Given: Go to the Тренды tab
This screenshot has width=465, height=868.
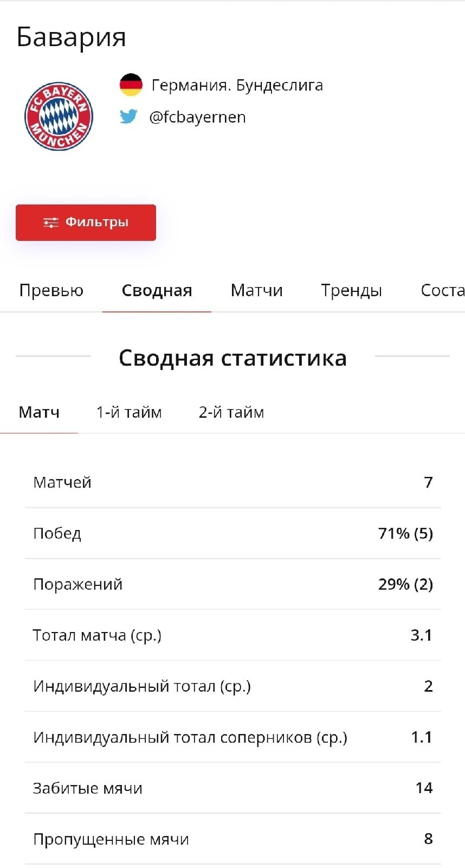Looking at the screenshot, I should [x=351, y=291].
